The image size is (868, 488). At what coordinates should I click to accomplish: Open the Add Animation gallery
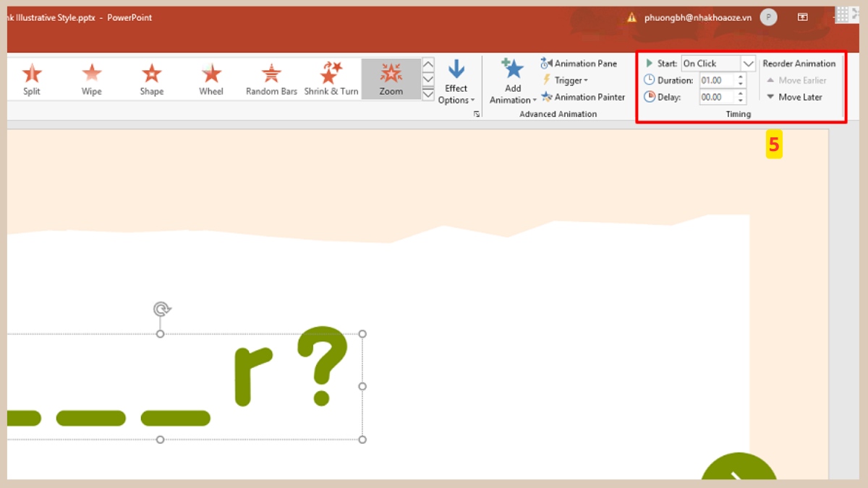[512, 81]
